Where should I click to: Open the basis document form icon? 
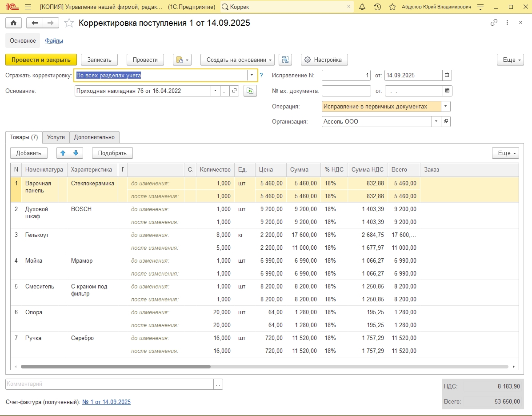click(x=235, y=91)
